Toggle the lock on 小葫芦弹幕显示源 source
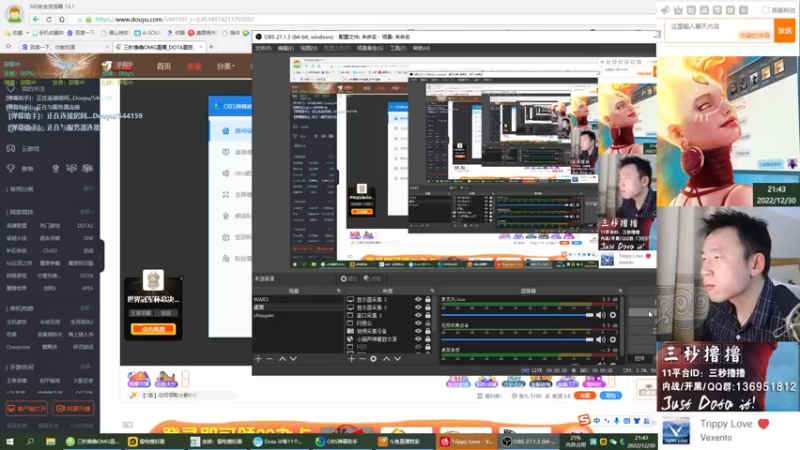800x450 pixels. point(428,339)
